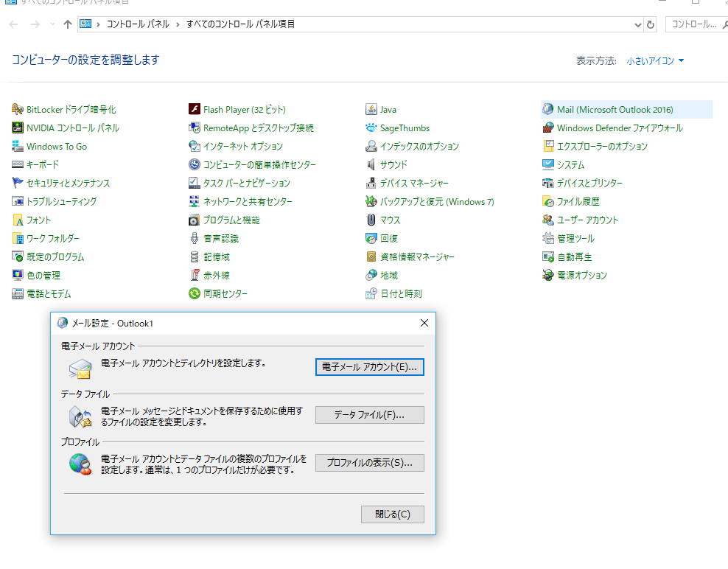This screenshot has height=569, width=728.
Task: Refresh the Control Panel address bar
Action: click(651, 24)
